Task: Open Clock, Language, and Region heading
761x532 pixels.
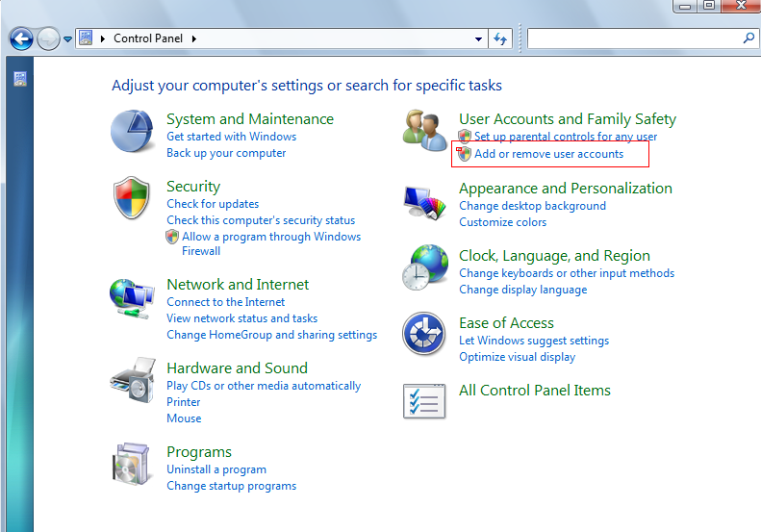Action: (x=555, y=256)
